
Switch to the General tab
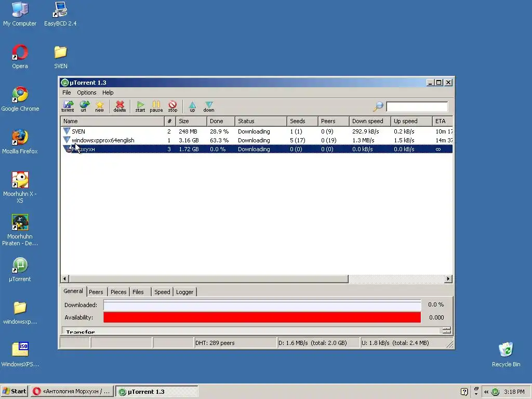[x=73, y=291]
